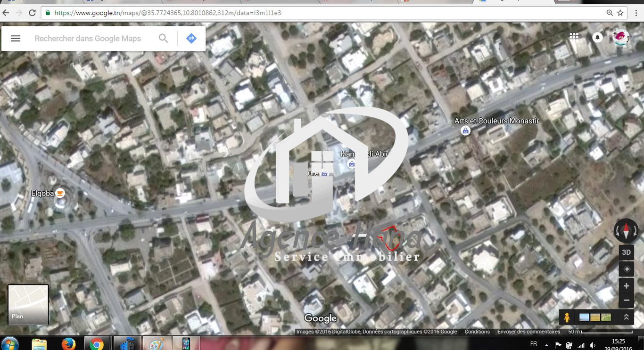
Task: Open the Paint app in the taskbar
Action: point(157,343)
